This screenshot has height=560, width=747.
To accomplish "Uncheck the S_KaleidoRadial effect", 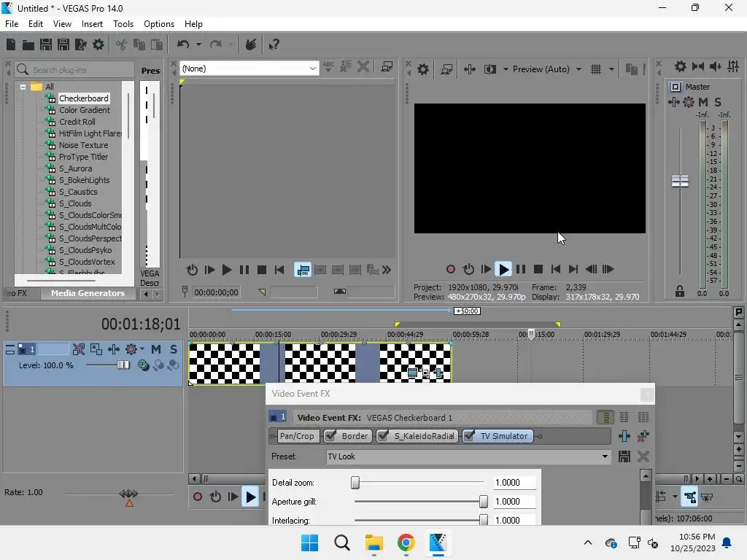I will [383, 436].
